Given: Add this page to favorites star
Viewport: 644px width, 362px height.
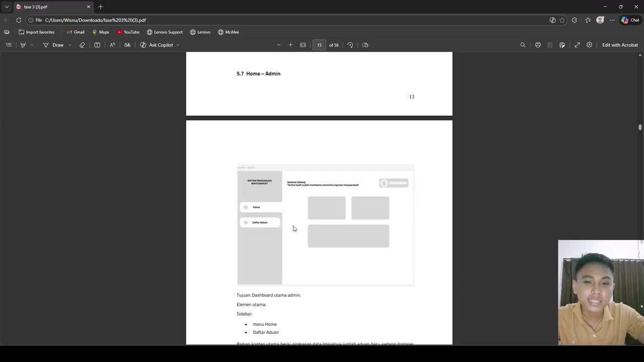Looking at the screenshot, I should click(562, 20).
